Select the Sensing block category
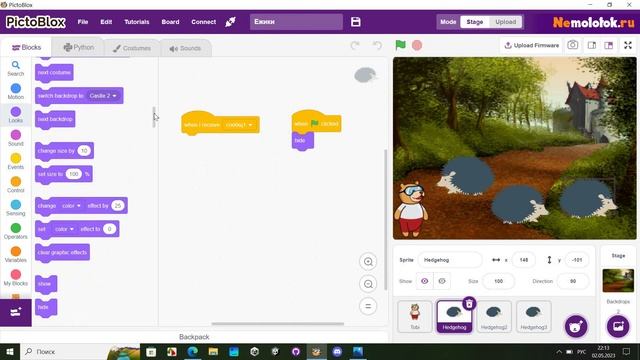This screenshot has width=640, height=360. point(16,208)
